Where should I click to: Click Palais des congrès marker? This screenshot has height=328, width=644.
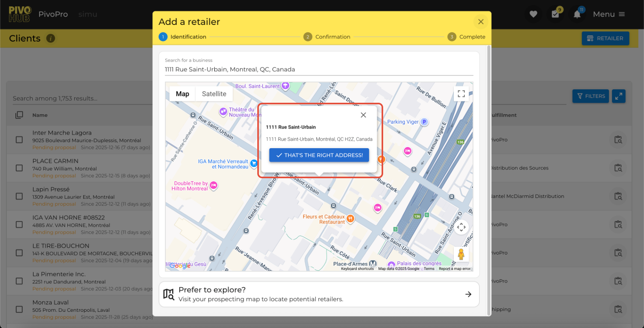[391, 265]
